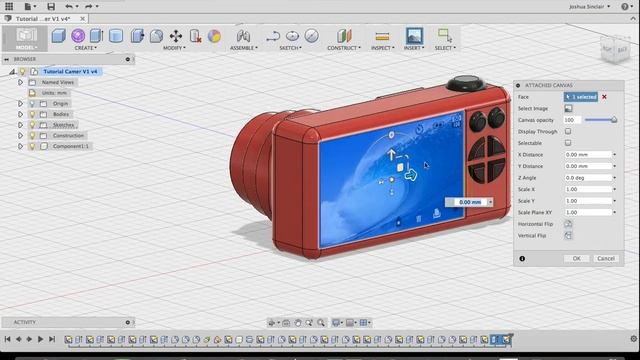Viewport: 640px width, 360px height.
Task: Expand the Sketches tree node
Action: click(20, 125)
